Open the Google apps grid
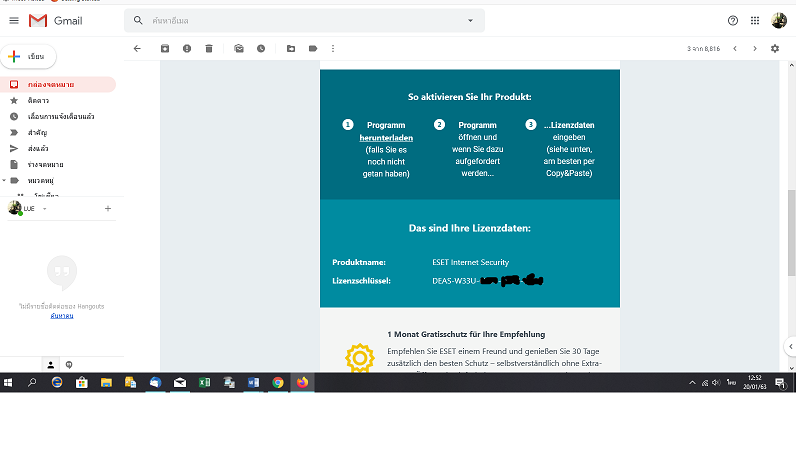Viewport: 800px width, 450px height. click(755, 20)
